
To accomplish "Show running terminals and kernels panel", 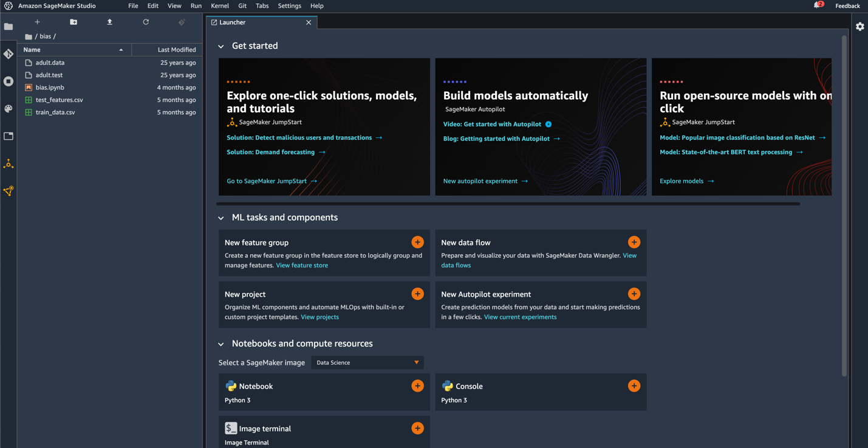I will tap(9, 81).
